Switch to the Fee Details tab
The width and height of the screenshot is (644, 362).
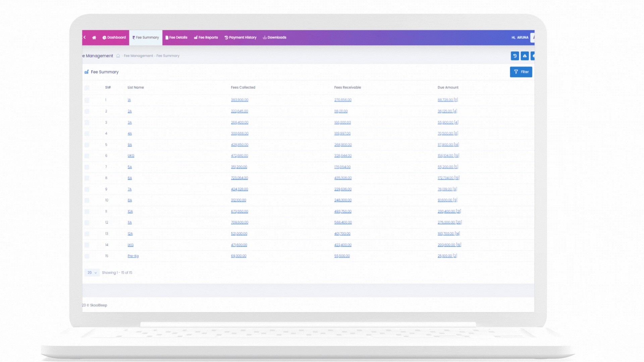pos(176,38)
